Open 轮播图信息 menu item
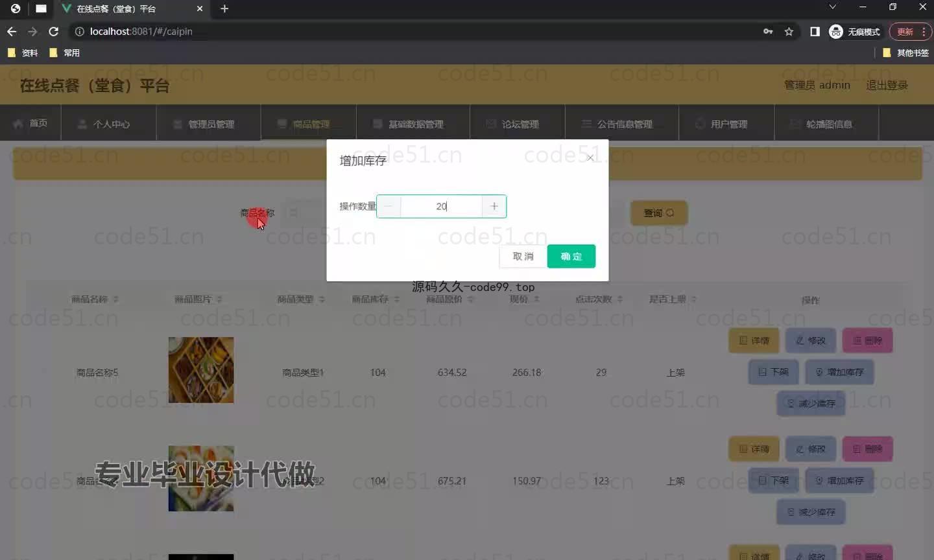 (826, 122)
